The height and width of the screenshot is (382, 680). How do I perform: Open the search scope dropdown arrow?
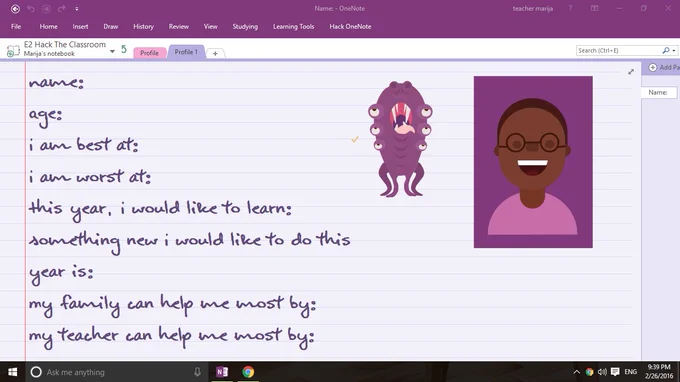click(x=673, y=51)
